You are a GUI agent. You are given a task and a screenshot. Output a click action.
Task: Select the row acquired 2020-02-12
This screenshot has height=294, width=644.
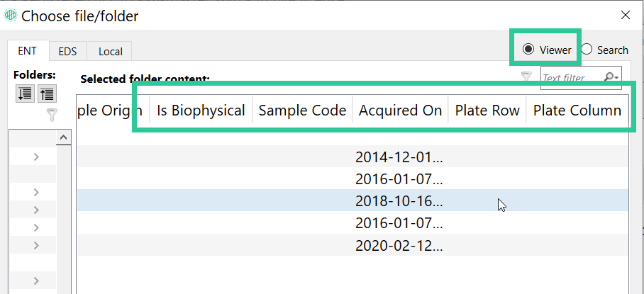pyautogui.click(x=352, y=245)
